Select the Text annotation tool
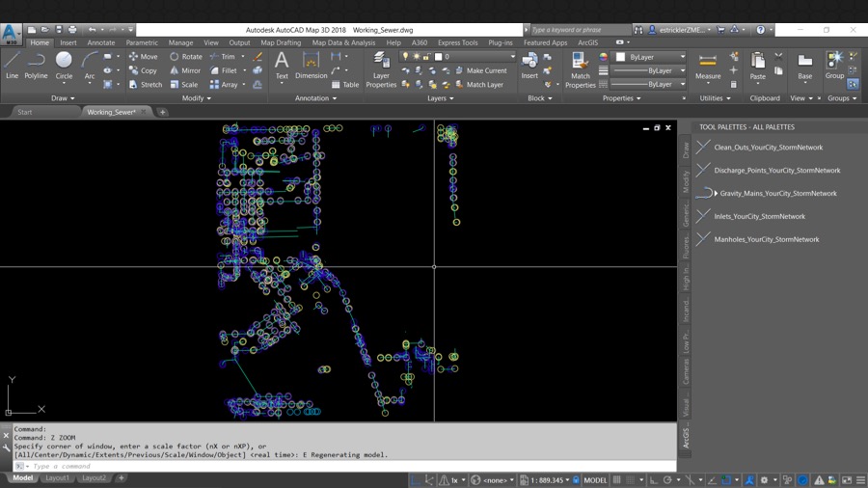This screenshot has width=868, height=488. pos(282,66)
